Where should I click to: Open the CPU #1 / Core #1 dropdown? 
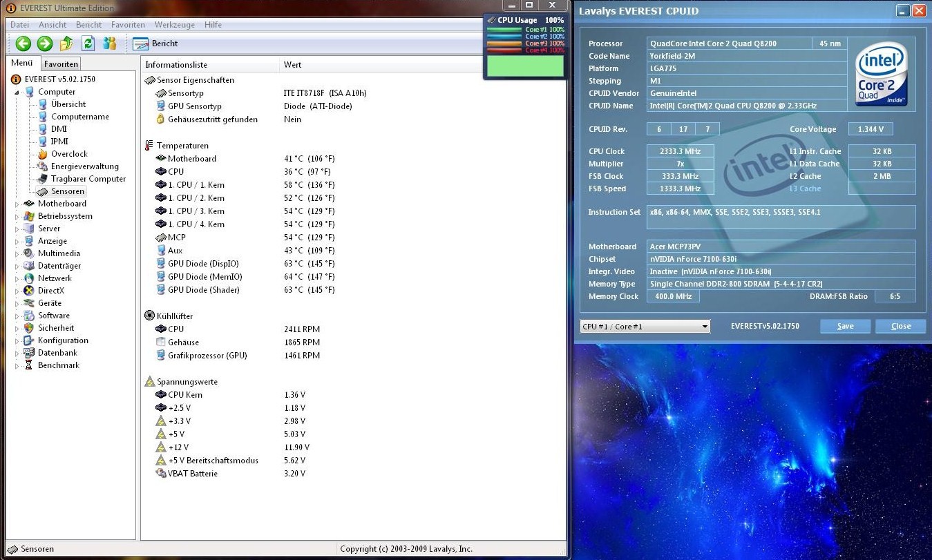(645, 327)
